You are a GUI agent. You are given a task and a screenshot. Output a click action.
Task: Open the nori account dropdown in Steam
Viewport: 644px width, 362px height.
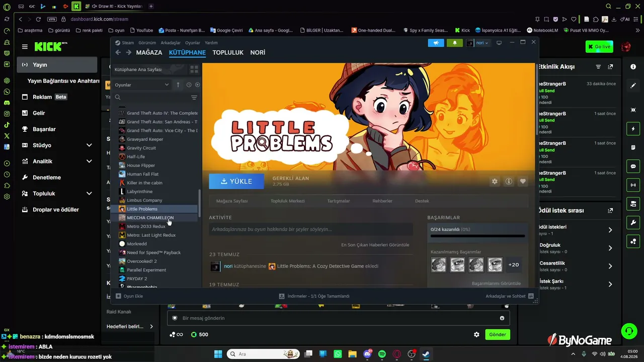[477, 43]
